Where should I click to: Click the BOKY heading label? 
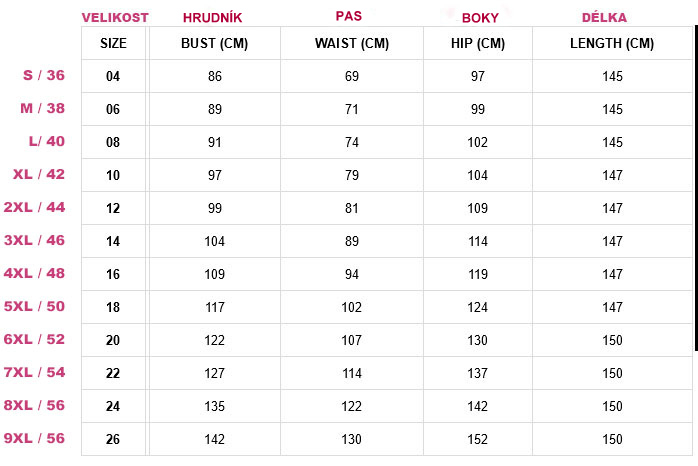click(480, 18)
